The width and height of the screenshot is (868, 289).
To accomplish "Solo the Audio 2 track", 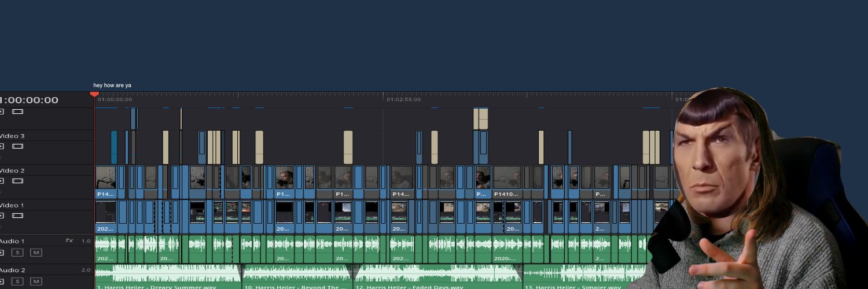I will coord(19,281).
